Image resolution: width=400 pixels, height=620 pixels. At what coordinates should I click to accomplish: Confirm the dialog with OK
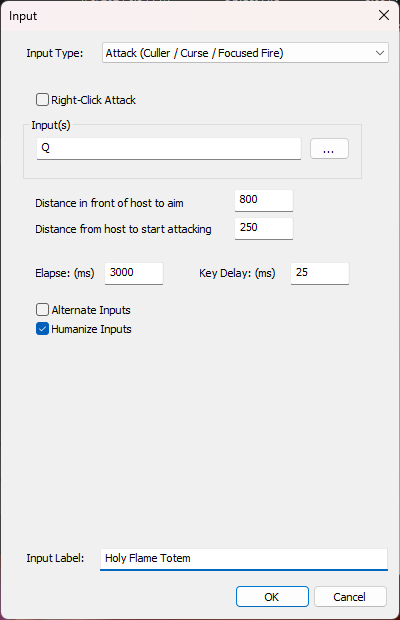pos(272,596)
